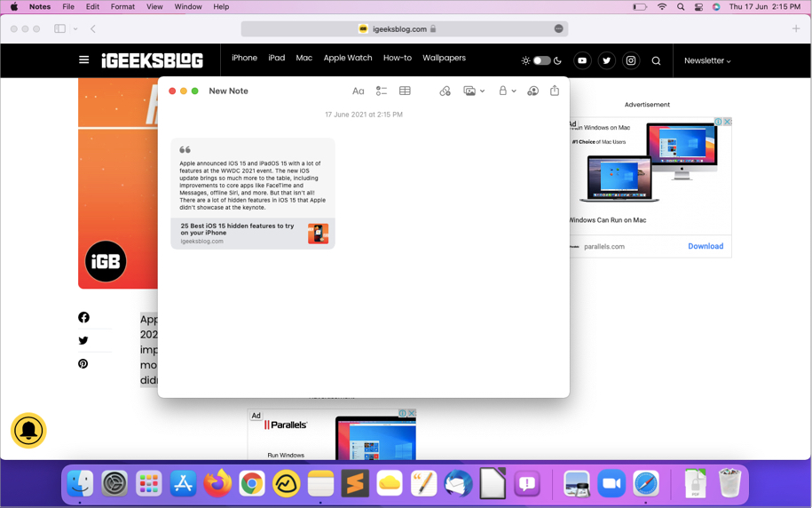
Task: Insert a checklist in the note
Action: [x=381, y=91]
